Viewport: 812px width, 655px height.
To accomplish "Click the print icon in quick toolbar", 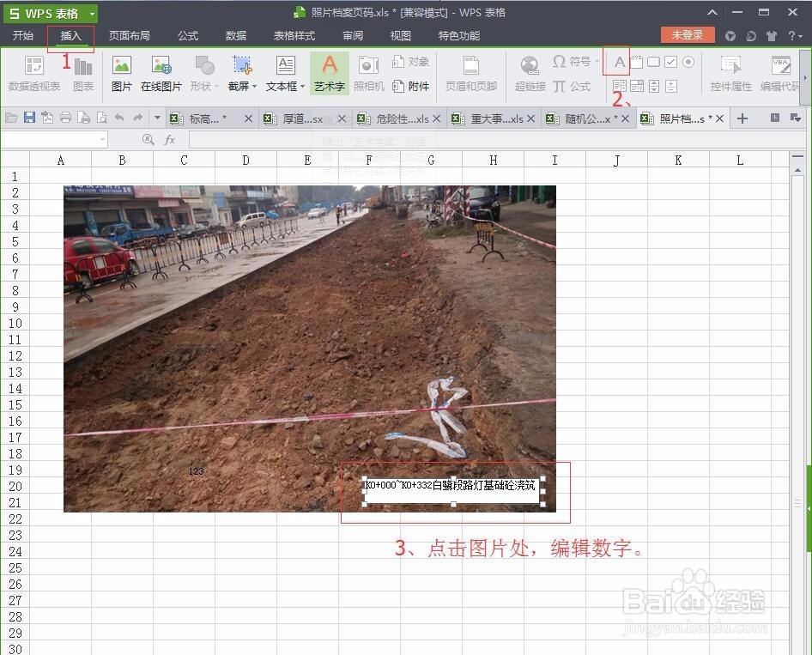I will click(x=65, y=118).
